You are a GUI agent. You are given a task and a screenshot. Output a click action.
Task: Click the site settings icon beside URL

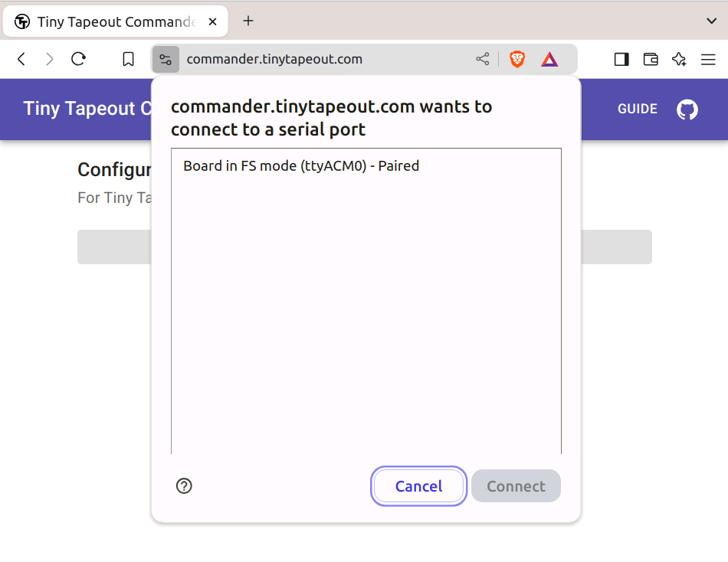click(166, 59)
